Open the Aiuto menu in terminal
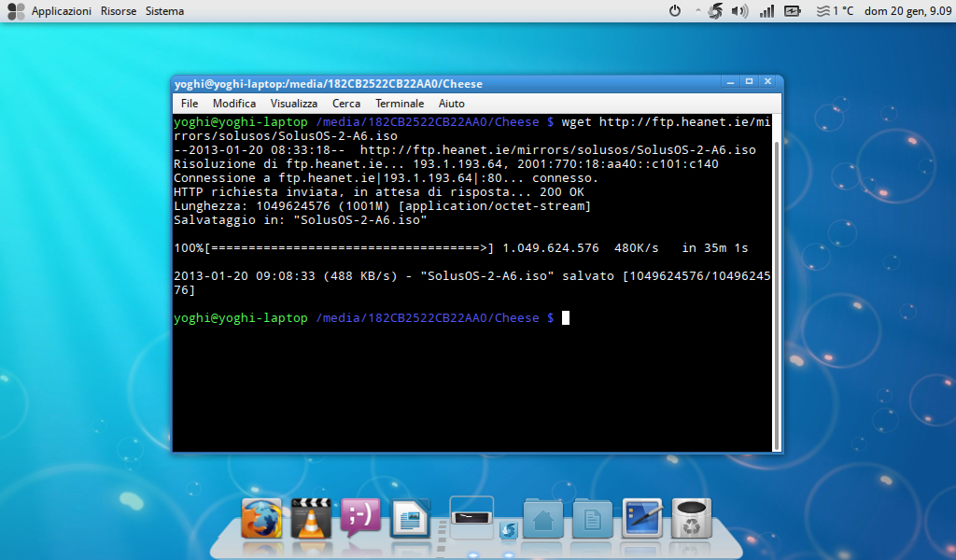This screenshot has height=560, width=956. 451,104
